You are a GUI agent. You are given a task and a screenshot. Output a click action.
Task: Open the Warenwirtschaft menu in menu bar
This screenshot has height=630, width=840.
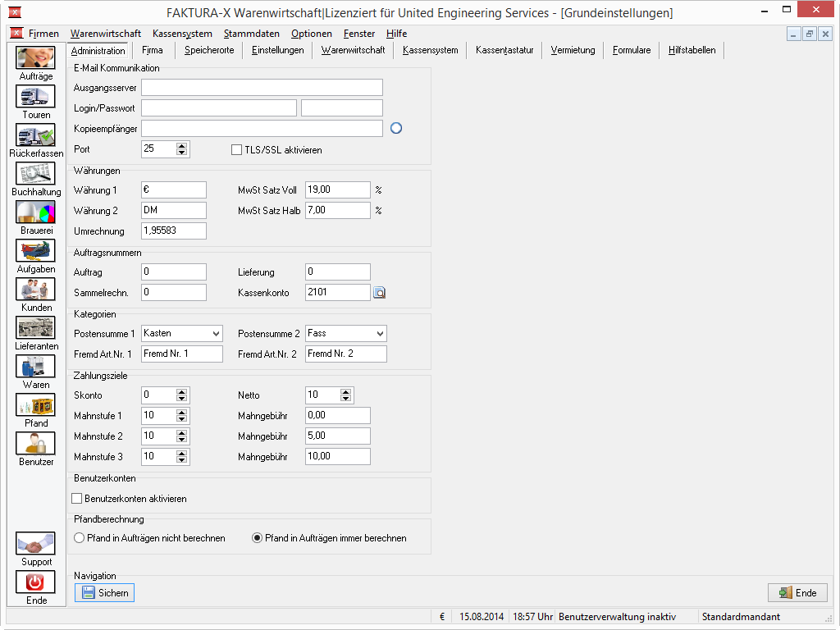coord(106,34)
